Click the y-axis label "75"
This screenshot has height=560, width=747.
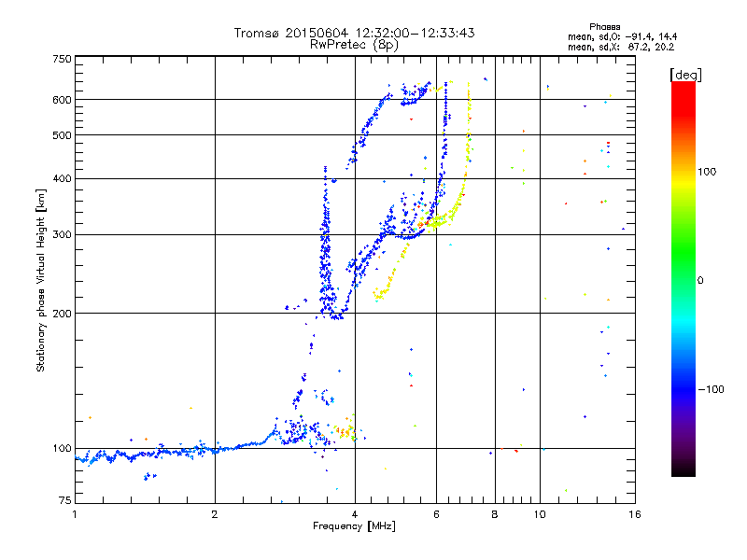[x=65, y=500]
